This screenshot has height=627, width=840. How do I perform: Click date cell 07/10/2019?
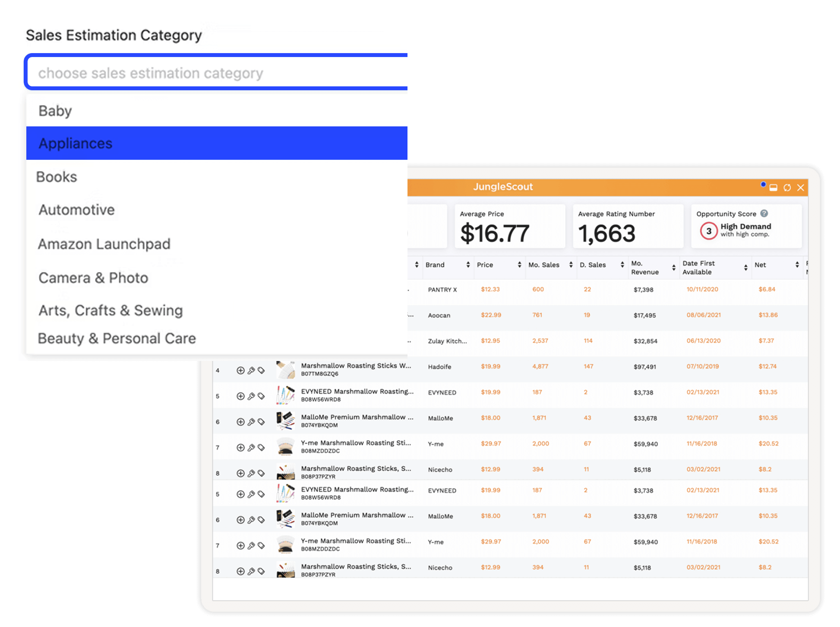(703, 366)
